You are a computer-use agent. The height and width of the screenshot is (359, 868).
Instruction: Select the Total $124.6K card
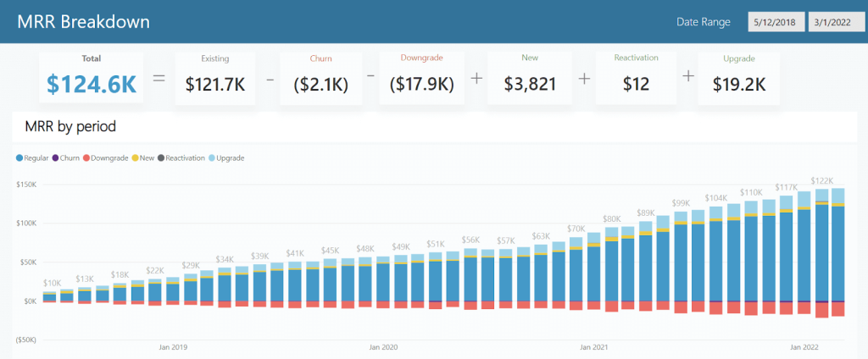tap(91, 77)
